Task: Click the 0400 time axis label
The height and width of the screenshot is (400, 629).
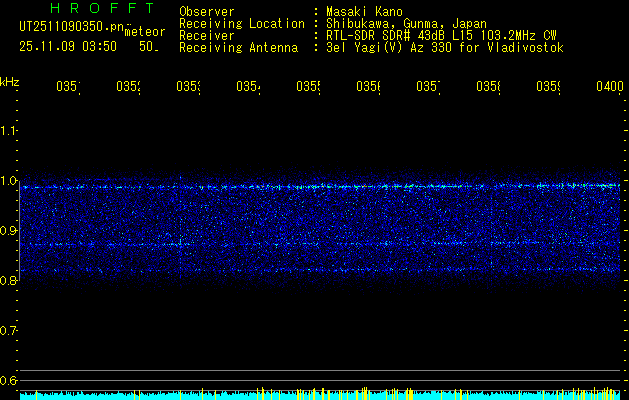Action: tap(610, 86)
